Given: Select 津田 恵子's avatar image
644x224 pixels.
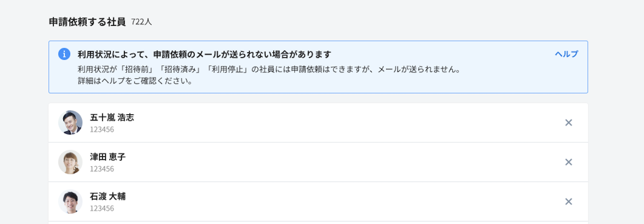Looking at the screenshot, I should click(x=70, y=162).
